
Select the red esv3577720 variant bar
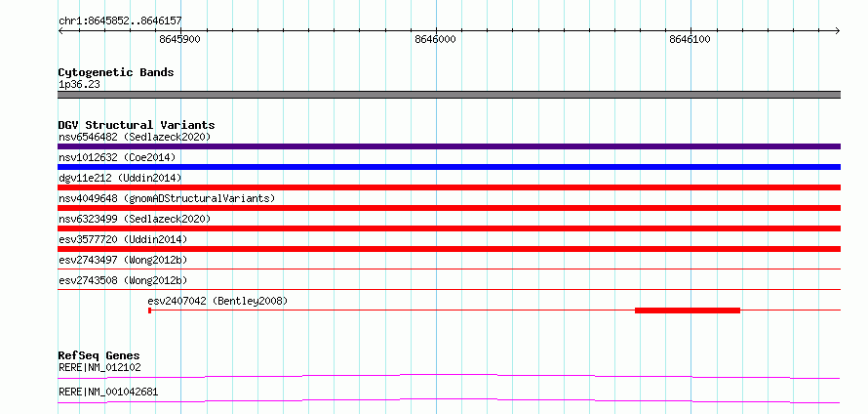[x=449, y=249]
